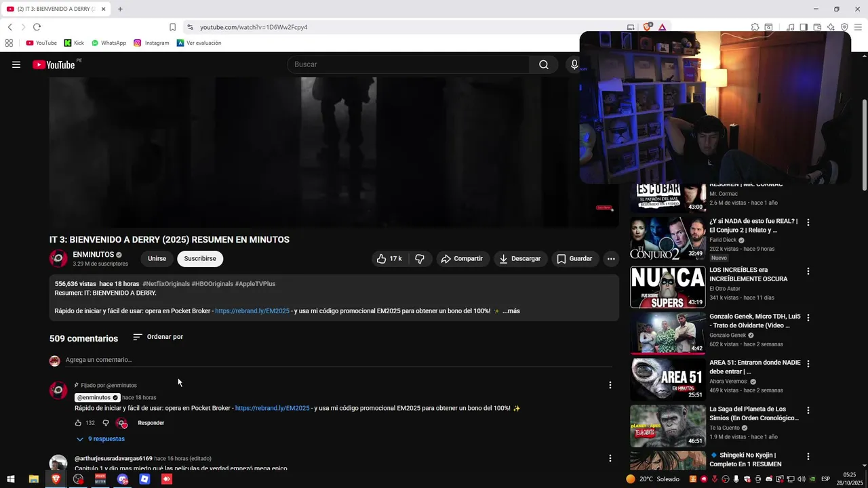Open the ENMINUTOS channel name

tap(94, 255)
